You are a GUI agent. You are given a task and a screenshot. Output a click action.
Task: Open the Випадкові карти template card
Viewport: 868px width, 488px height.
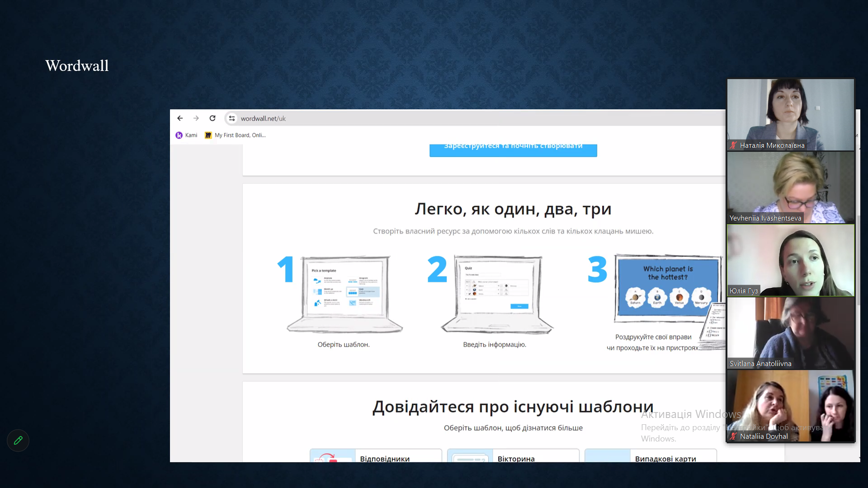(x=651, y=455)
